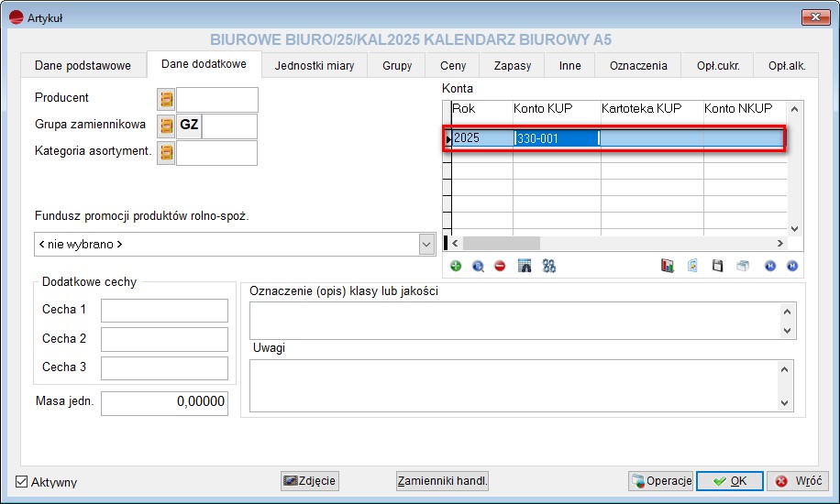
Task: Switch to the Dane podstawowe tab
Action: 83,65
